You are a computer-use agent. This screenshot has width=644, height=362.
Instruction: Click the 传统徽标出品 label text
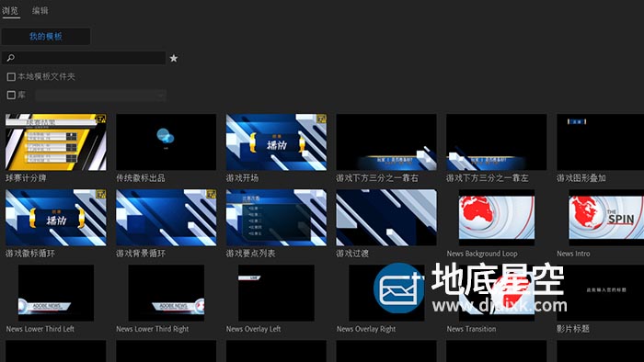point(141,178)
